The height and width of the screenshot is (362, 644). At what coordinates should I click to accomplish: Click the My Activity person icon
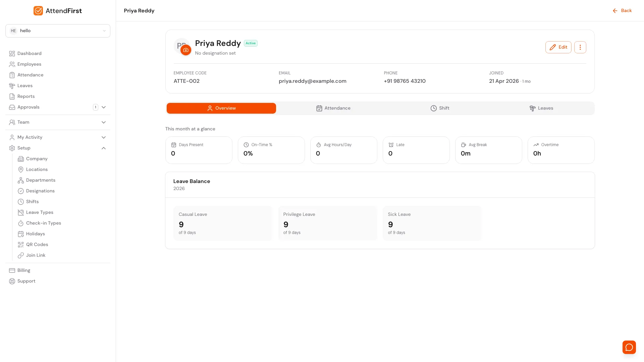click(12, 137)
